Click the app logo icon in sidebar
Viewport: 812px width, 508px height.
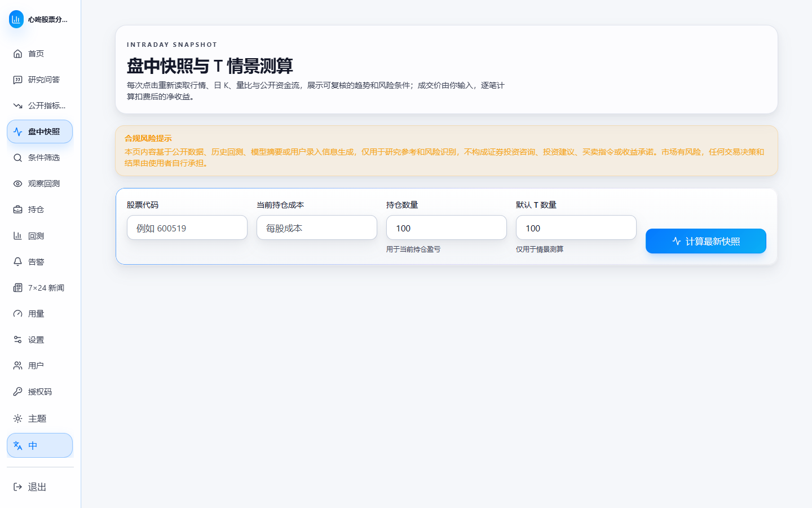pos(16,19)
